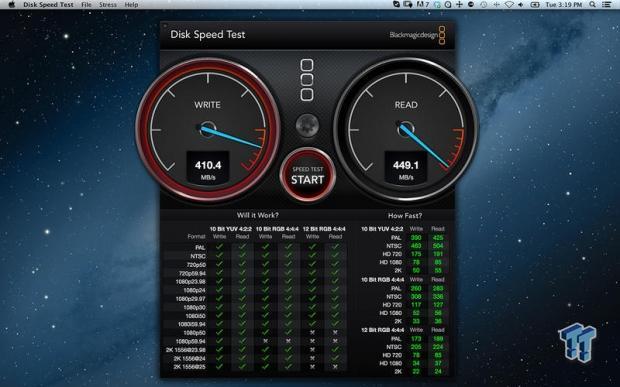Click the '2K 1556@24' format row label
This screenshot has height=387, width=620.
click(x=189, y=359)
